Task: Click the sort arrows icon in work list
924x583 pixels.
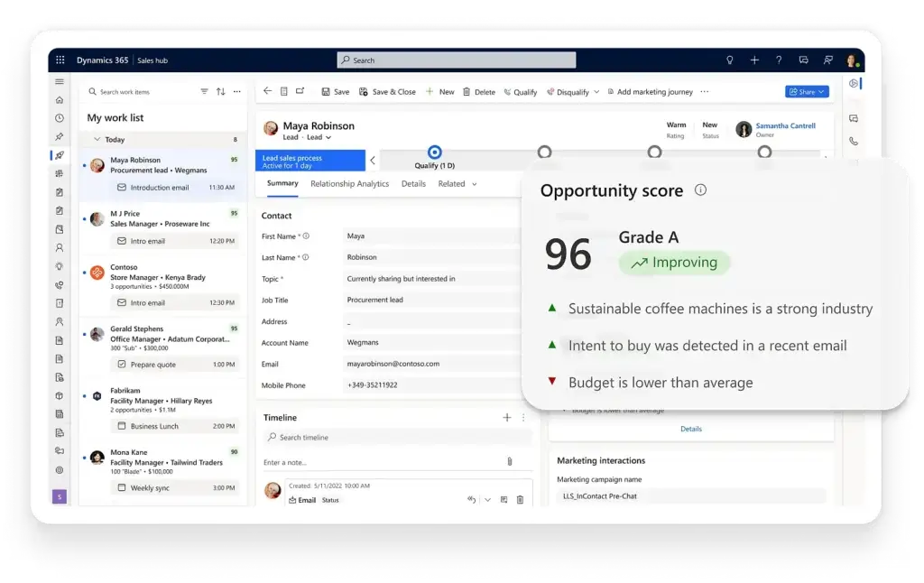Action: pyautogui.click(x=220, y=91)
